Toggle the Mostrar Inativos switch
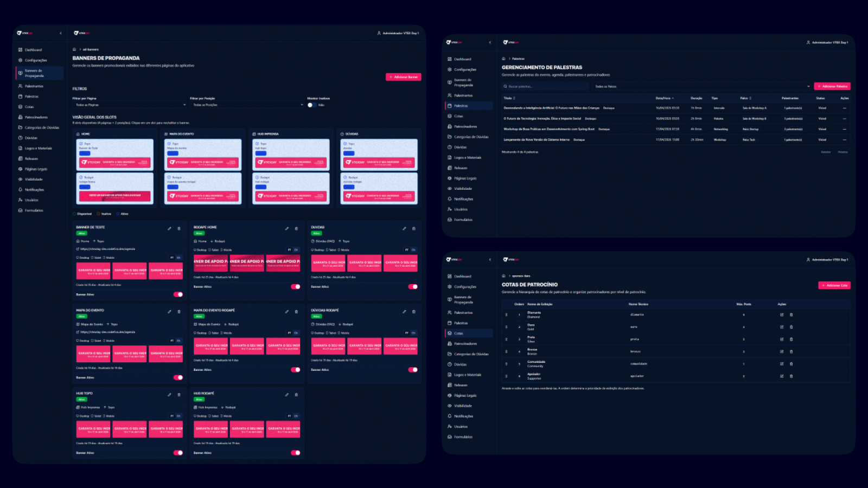 click(311, 105)
